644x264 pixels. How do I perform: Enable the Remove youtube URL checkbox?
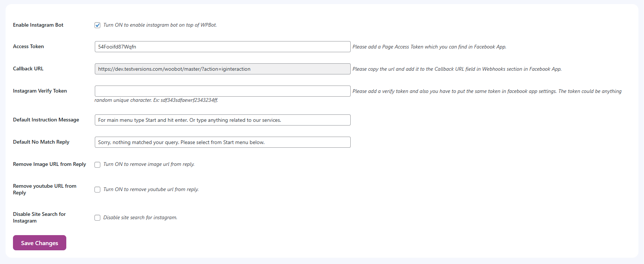coord(97,190)
